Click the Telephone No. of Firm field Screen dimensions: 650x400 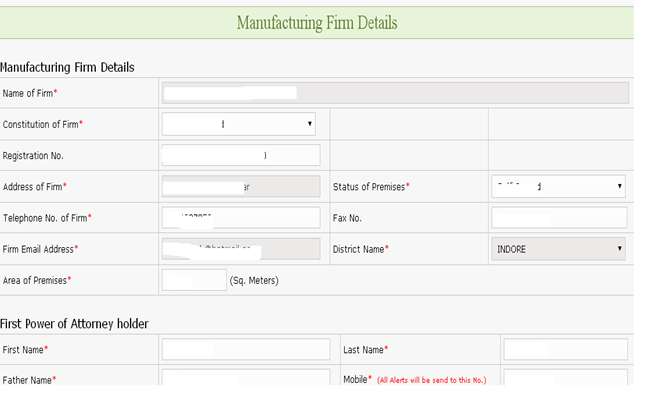tap(241, 218)
